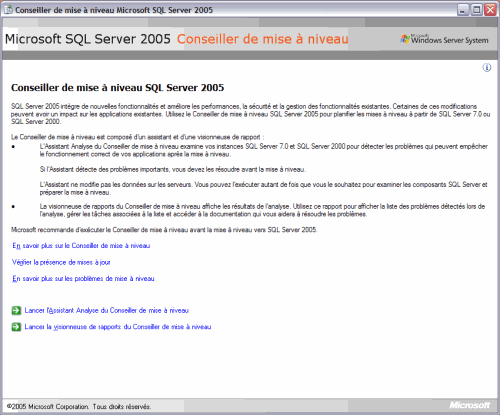Image resolution: width=500 pixels, height=415 pixels.
Task: Minimize the Conseiller de mise à niveau window
Action: [463, 10]
